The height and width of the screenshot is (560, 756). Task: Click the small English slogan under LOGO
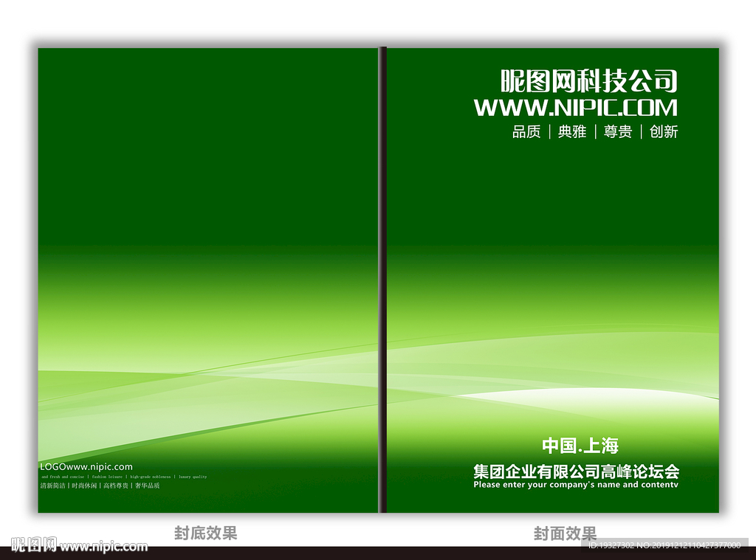pyautogui.click(x=124, y=477)
